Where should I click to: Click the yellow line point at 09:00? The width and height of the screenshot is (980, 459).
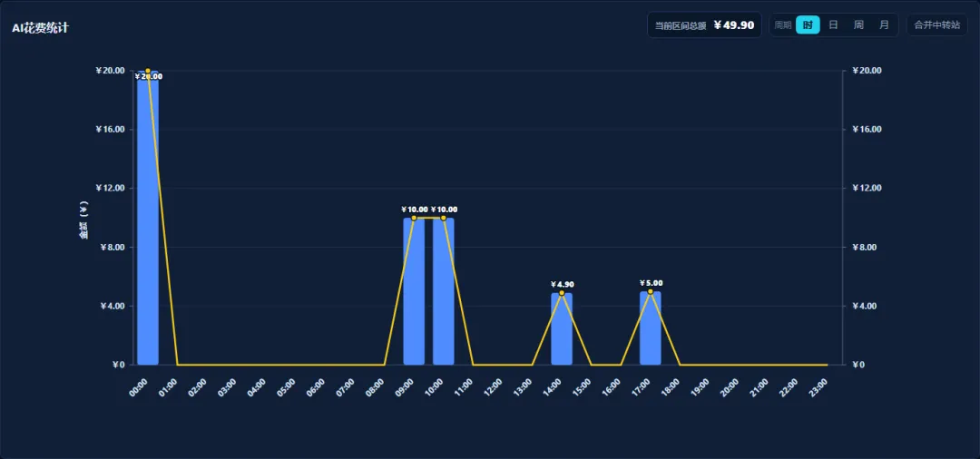[414, 218]
